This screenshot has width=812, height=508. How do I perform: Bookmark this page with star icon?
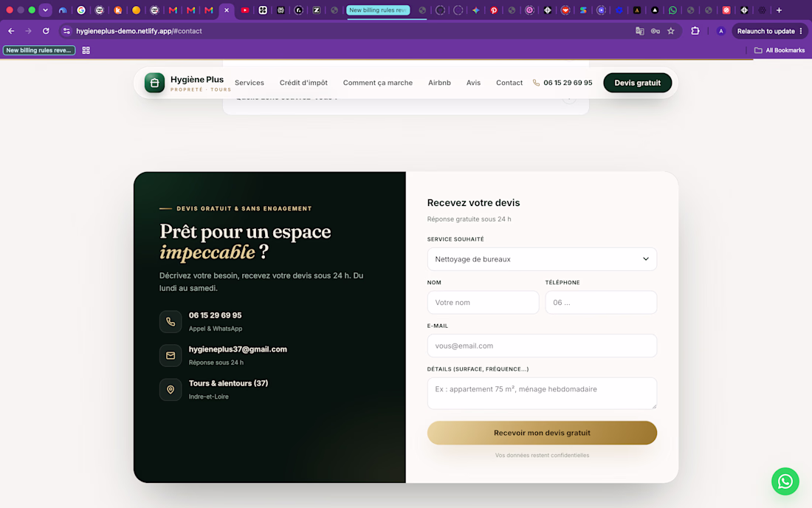click(x=670, y=31)
